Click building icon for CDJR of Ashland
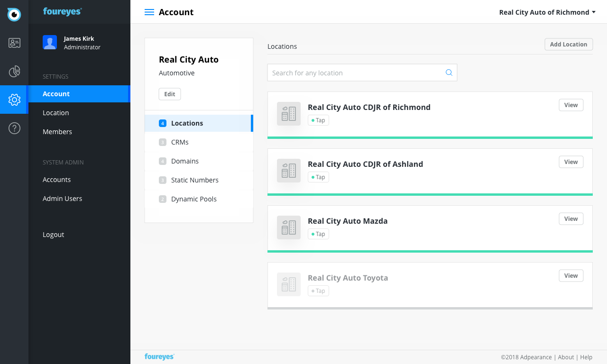Viewport: 607px width, 364px height. (289, 171)
